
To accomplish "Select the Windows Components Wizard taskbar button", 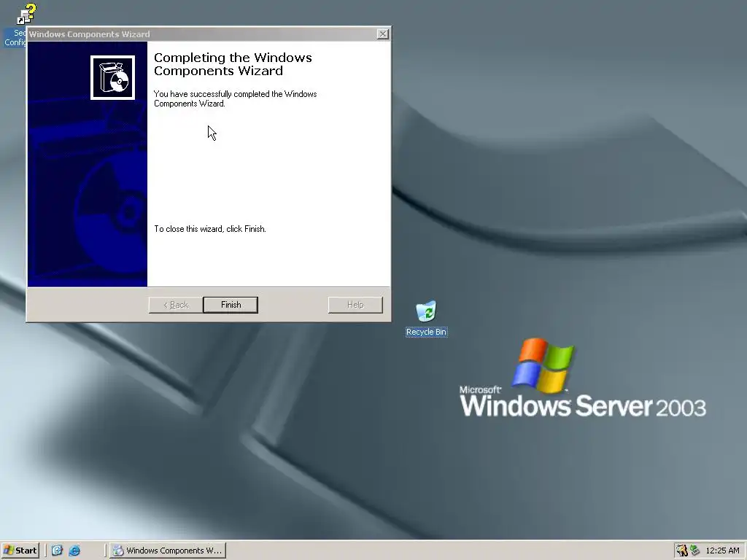I will pos(168,551).
